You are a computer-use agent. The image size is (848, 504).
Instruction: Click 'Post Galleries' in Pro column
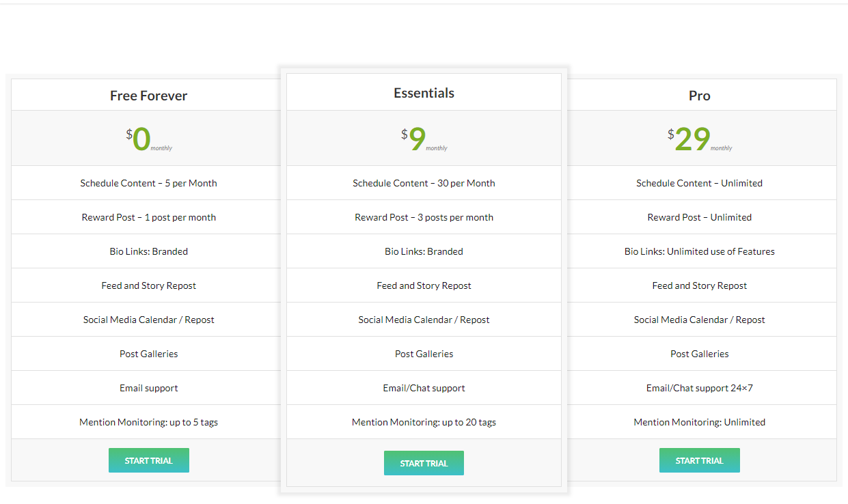tap(699, 354)
